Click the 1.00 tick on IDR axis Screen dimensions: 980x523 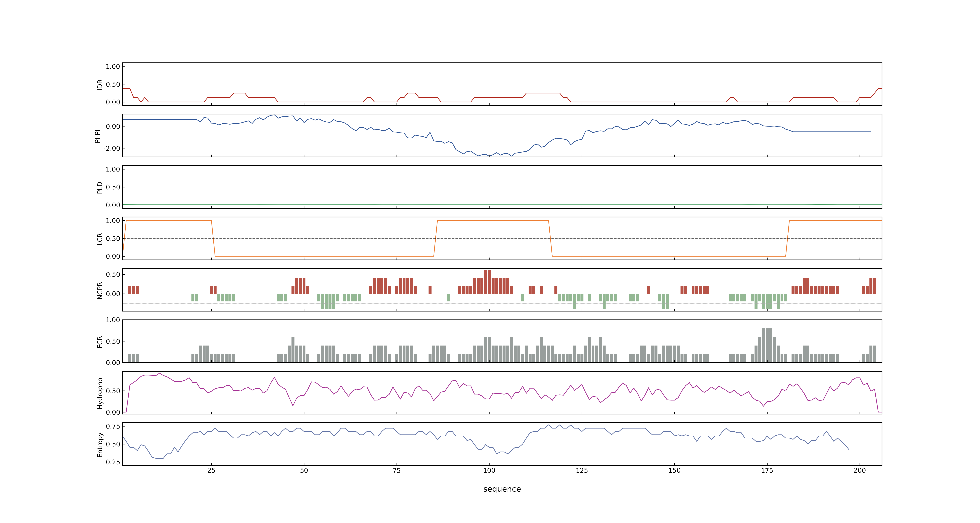point(113,67)
